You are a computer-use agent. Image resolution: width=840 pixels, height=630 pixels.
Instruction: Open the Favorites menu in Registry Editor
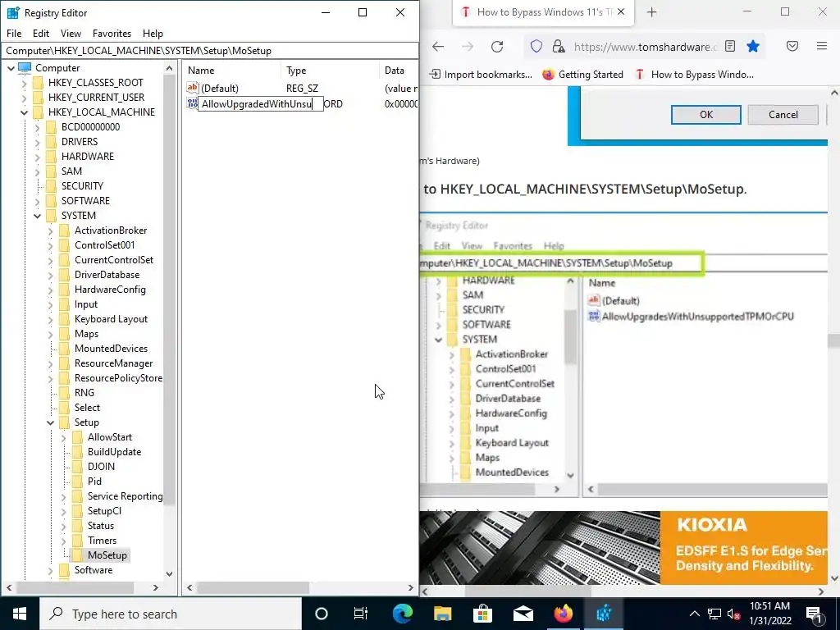(x=112, y=33)
